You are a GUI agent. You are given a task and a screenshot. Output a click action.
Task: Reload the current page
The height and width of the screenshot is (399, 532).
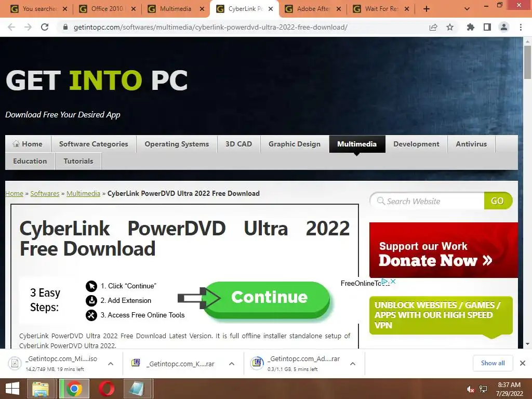[x=45, y=27]
